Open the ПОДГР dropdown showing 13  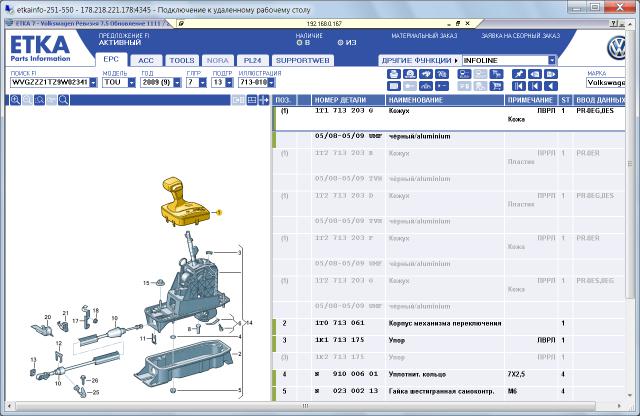coord(229,82)
